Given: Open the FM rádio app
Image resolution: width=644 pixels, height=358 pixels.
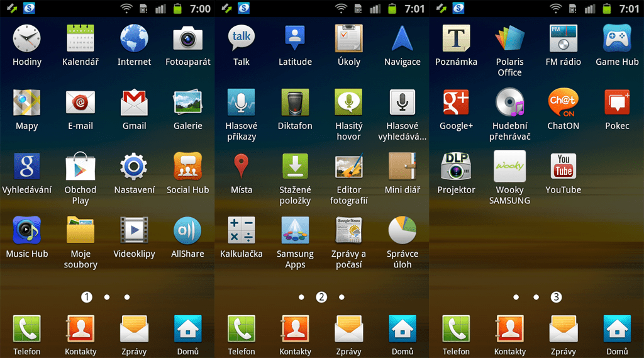Looking at the screenshot, I should point(563,38).
